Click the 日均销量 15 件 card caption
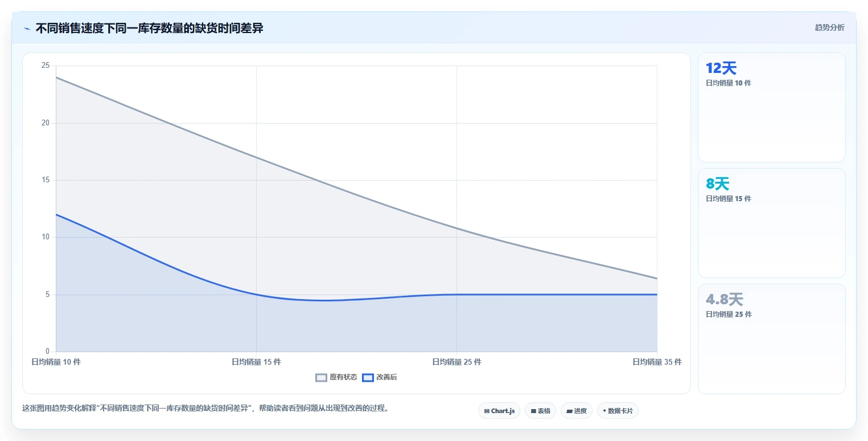 point(729,199)
